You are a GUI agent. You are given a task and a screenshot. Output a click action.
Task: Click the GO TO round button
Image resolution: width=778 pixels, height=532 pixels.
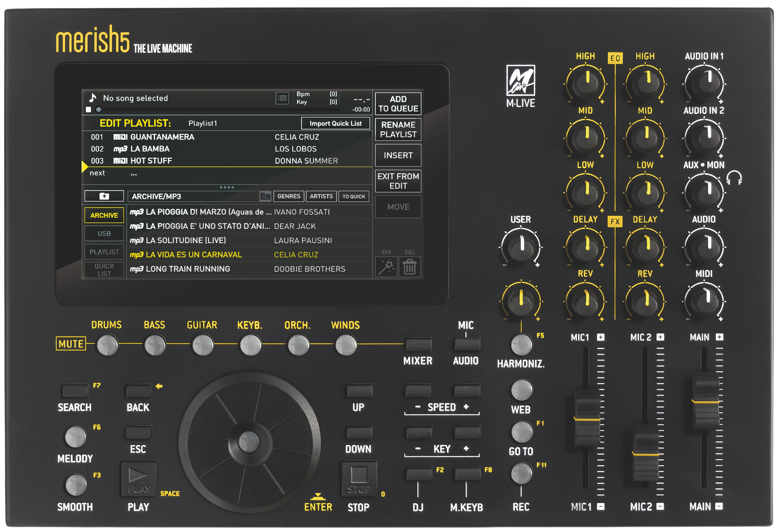coord(522,432)
